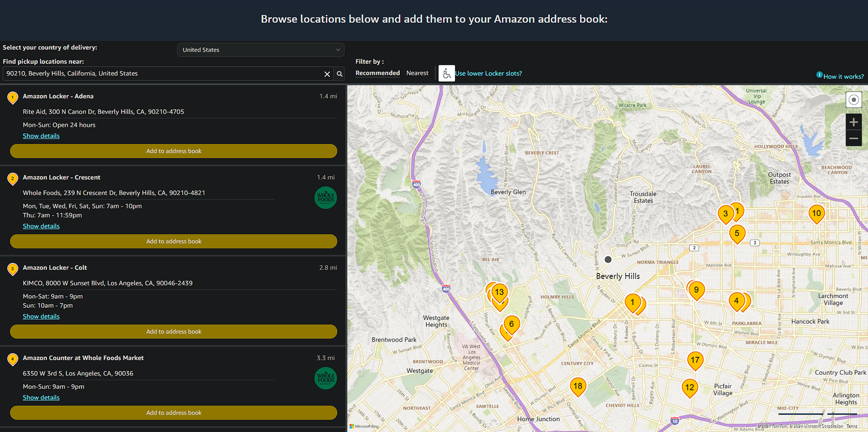Image resolution: width=868 pixels, height=432 pixels.
Task: Select map pin number 10
Action: (816, 213)
